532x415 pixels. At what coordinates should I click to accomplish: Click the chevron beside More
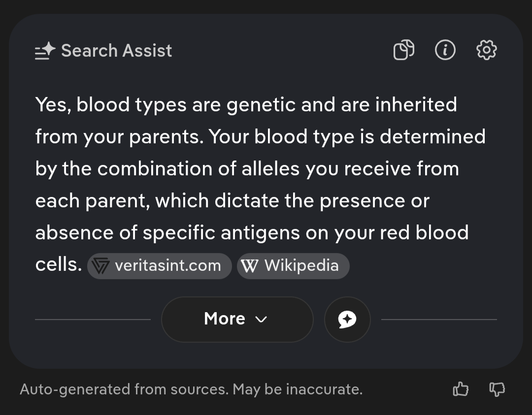click(262, 319)
